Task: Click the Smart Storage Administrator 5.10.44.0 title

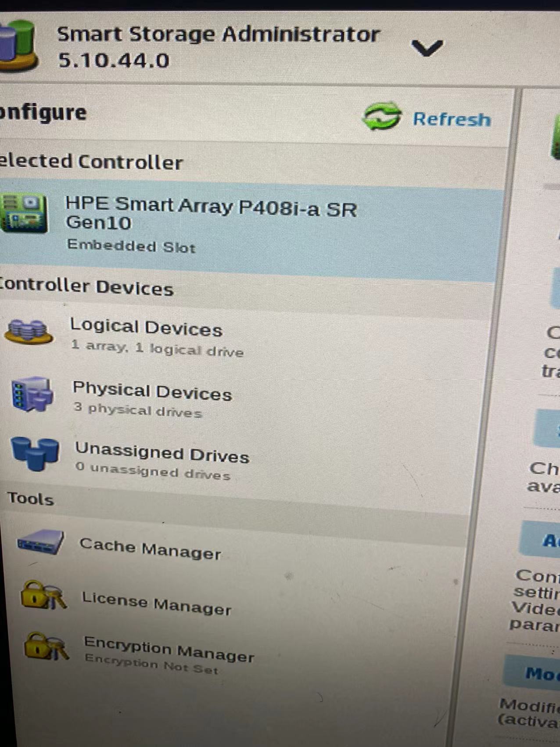Action: (x=218, y=47)
